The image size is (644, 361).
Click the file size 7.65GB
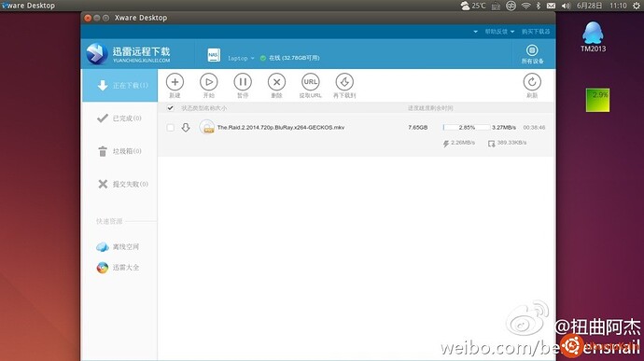pyautogui.click(x=418, y=128)
